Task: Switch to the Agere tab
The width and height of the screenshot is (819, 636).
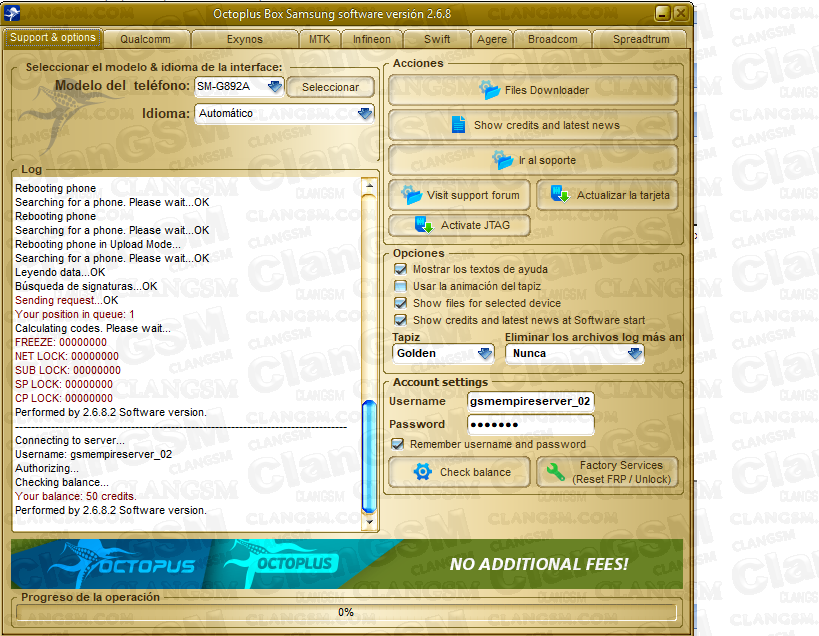Action: click(x=492, y=39)
